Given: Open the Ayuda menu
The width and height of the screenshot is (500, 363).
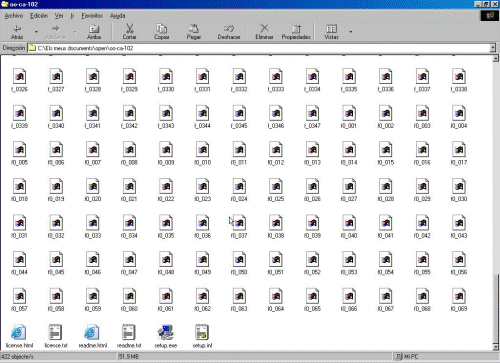Looking at the screenshot, I should (118, 16).
